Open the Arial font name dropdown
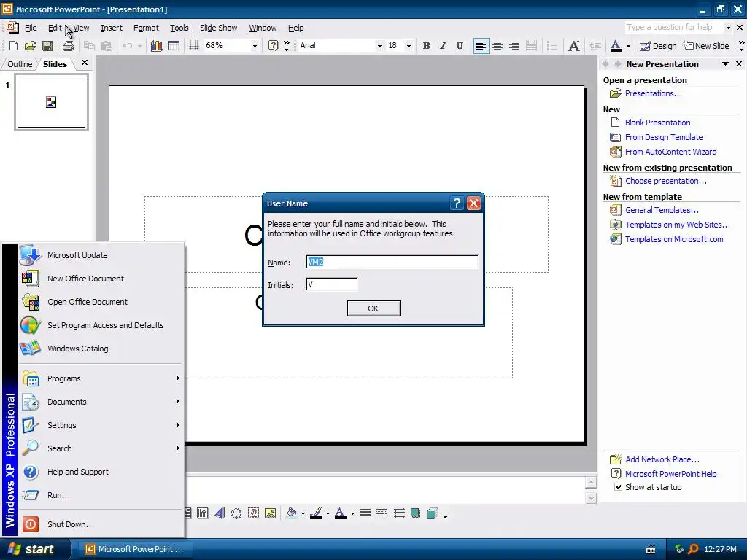Screen dimensions: 747x560 click(379, 46)
